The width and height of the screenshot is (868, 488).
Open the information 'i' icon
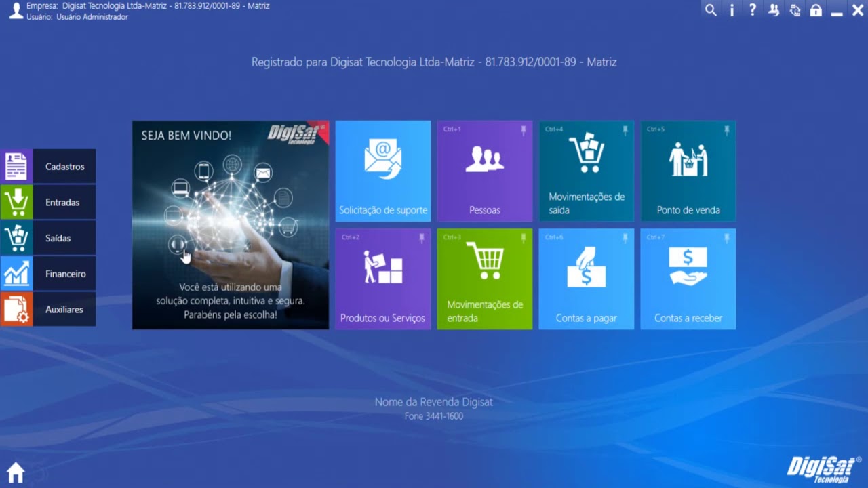pyautogui.click(x=732, y=10)
